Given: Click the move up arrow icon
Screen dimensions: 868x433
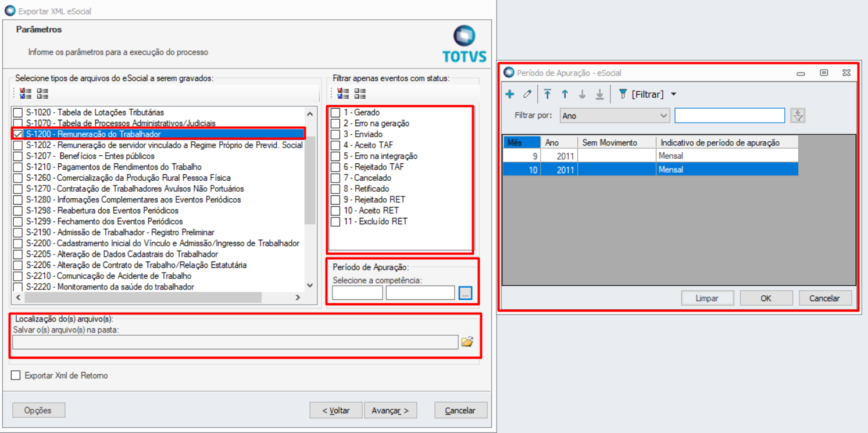Looking at the screenshot, I should click(x=565, y=94).
